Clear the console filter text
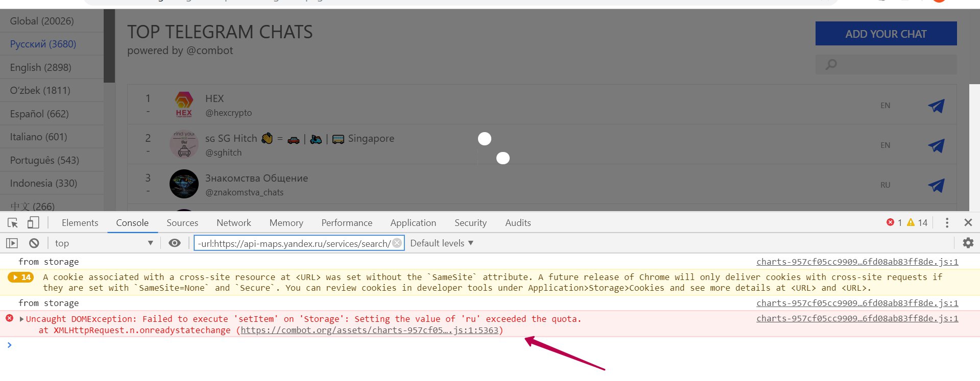Viewport: 980px width, 381px height. click(x=397, y=243)
